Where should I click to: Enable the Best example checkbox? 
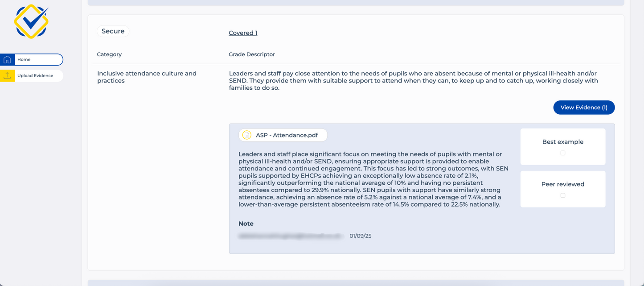coord(562,153)
